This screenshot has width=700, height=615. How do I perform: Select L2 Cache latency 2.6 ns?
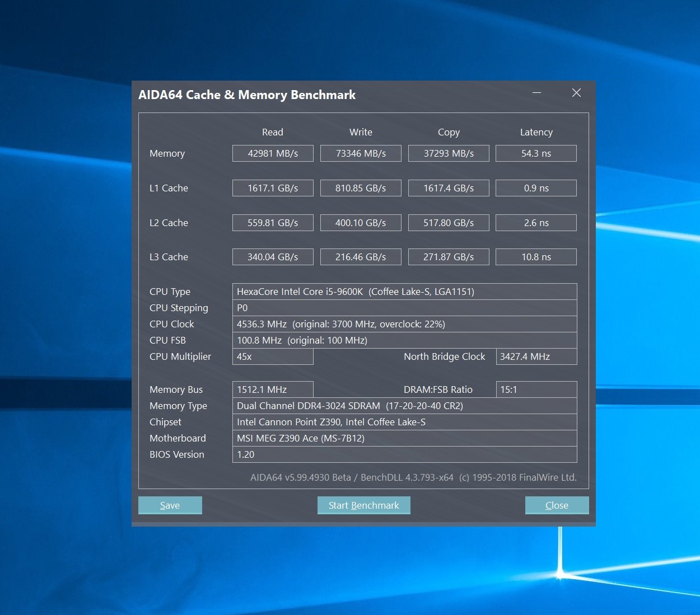pyautogui.click(x=536, y=223)
